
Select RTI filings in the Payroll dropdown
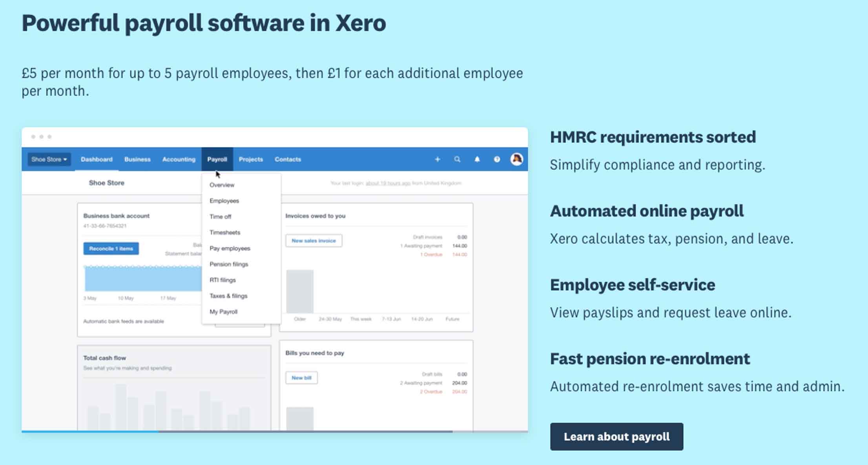tap(222, 280)
